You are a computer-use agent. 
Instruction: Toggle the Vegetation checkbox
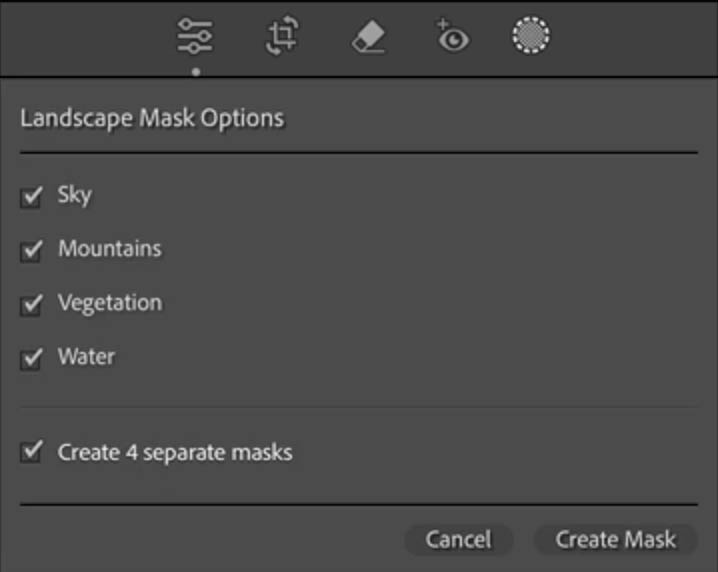click(31, 305)
